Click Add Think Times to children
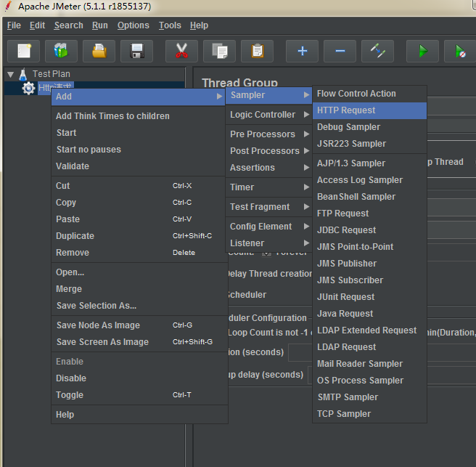 click(x=138, y=116)
